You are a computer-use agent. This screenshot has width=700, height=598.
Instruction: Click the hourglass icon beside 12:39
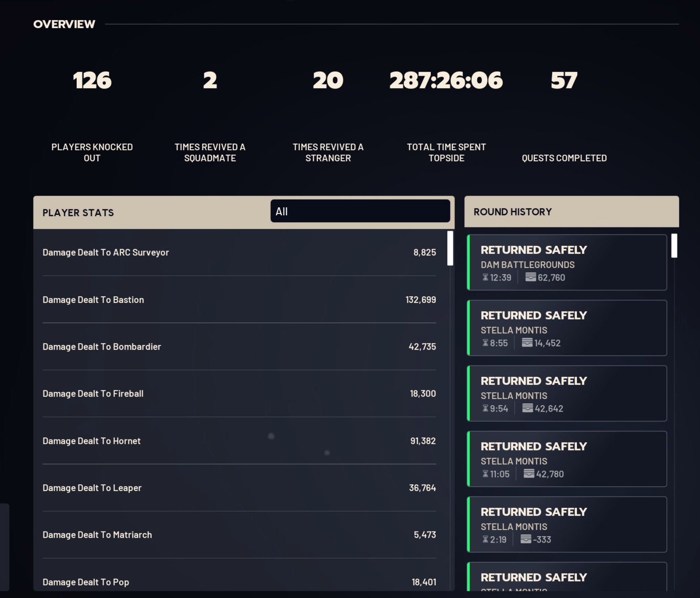point(485,277)
